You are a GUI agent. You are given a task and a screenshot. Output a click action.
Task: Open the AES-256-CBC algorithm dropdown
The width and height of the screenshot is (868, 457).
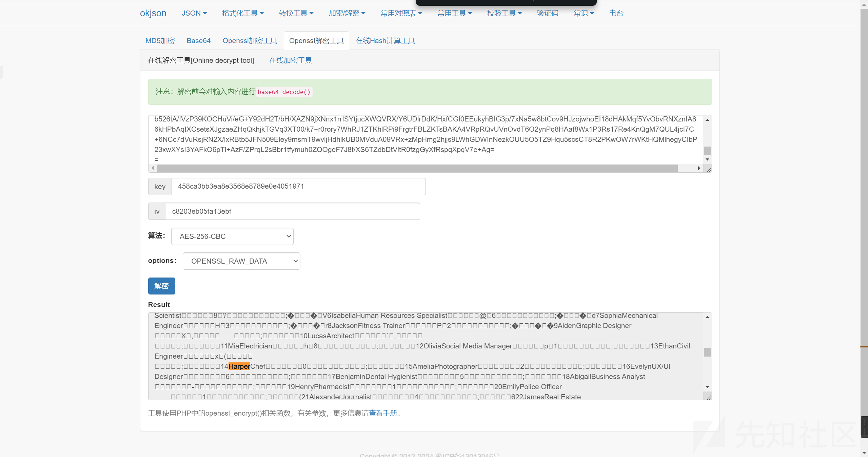tap(232, 236)
